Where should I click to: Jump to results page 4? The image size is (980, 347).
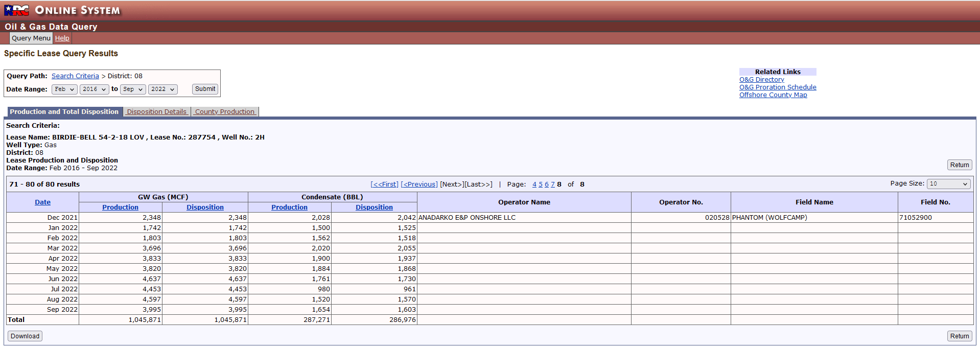534,184
